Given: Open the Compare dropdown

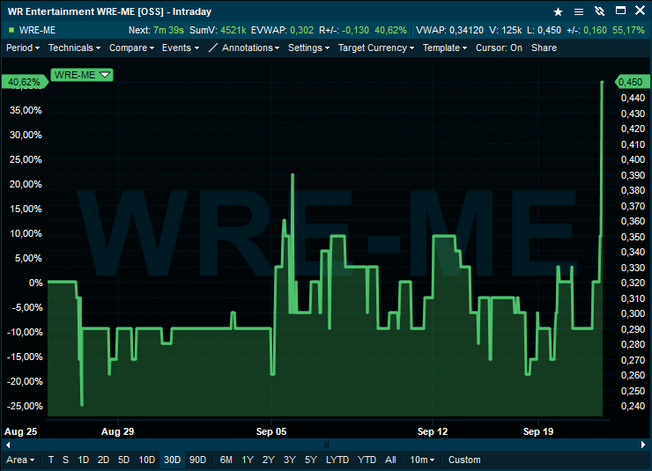Looking at the screenshot, I should click(x=131, y=48).
